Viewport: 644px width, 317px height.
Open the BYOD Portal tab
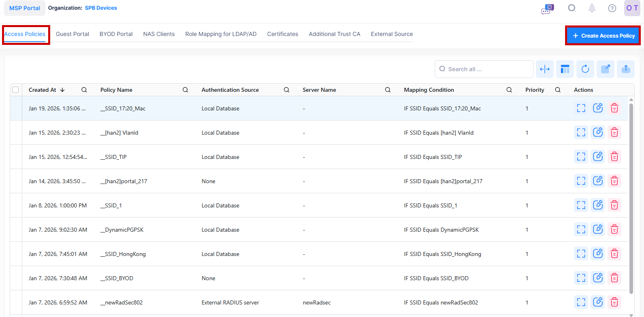point(116,34)
